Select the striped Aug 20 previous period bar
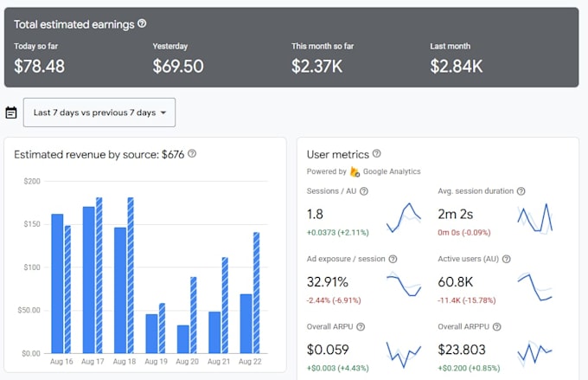Image resolution: width=588 pixels, height=380 pixels. 194,315
